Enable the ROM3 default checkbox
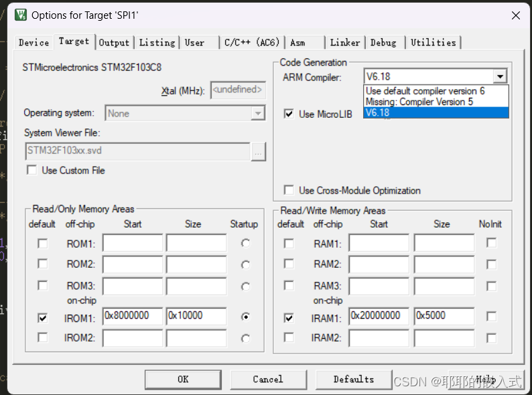The width and height of the screenshot is (532, 395). tap(43, 286)
